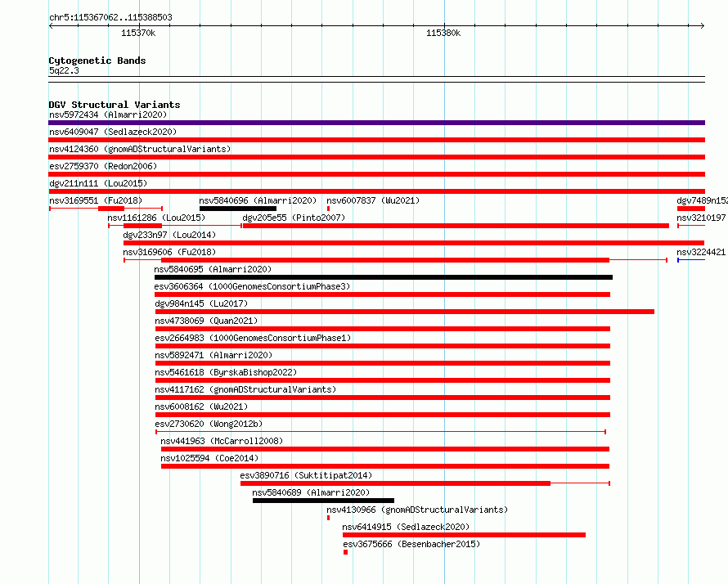Open dgv205e55 (Pinto2007) label
This screenshot has width=728, height=584.
pyautogui.click(x=294, y=218)
